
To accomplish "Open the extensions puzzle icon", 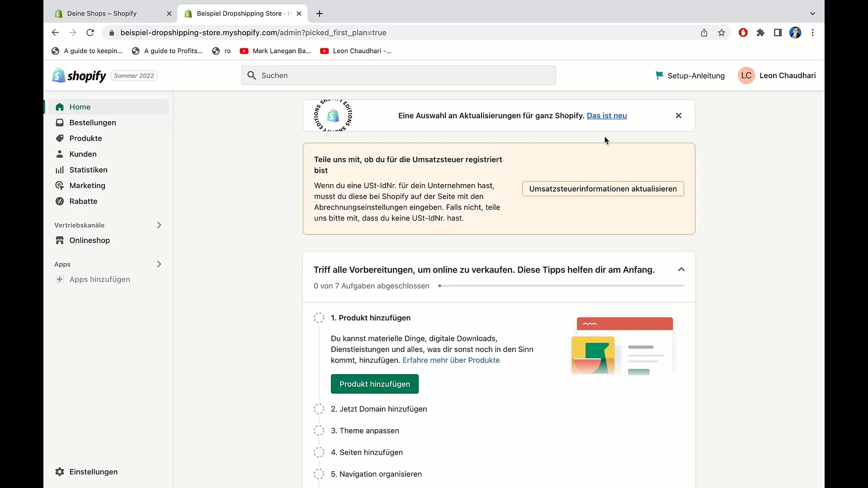I will [760, 33].
